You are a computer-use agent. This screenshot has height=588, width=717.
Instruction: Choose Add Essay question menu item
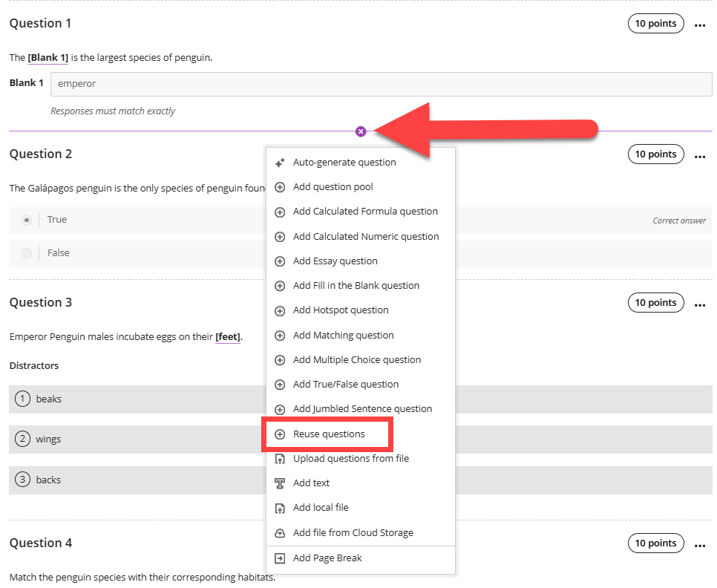coord(335,261)
